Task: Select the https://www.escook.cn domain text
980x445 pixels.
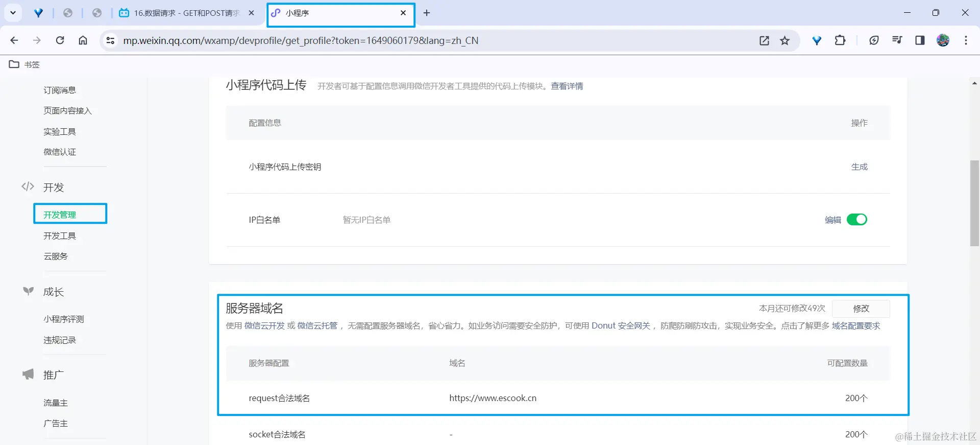Action: 493,398
